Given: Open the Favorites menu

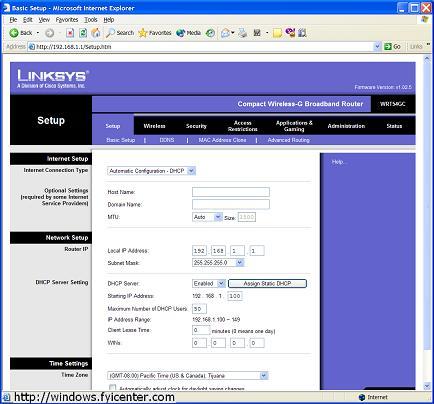Looking at the screenshot, I should [x=67, y=20].
